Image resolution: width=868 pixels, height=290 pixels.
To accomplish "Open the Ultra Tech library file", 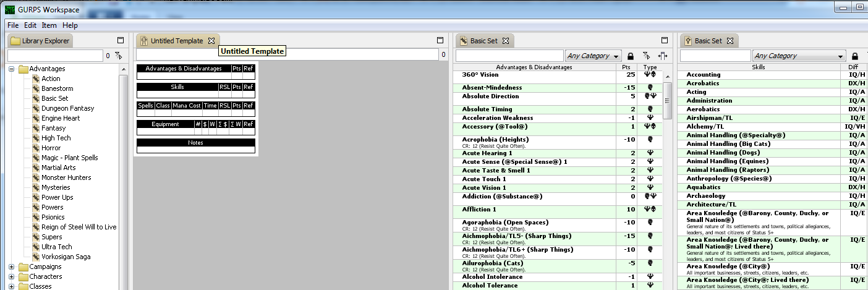I will click(x=56, y=247).
